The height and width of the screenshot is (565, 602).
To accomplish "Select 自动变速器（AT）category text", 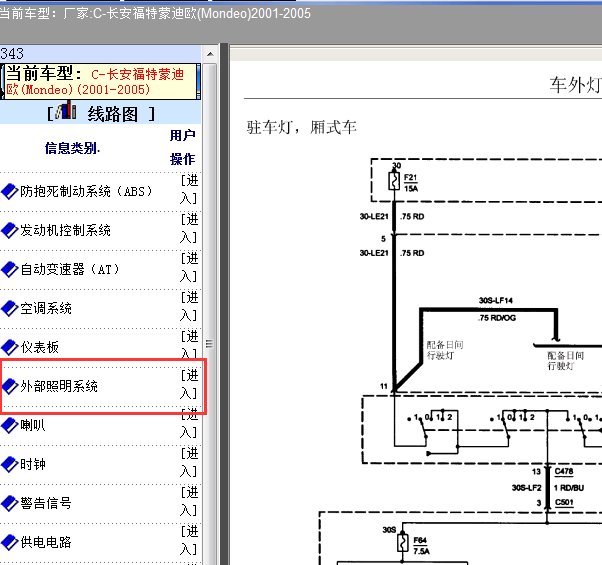I will (x=70, y=269).
